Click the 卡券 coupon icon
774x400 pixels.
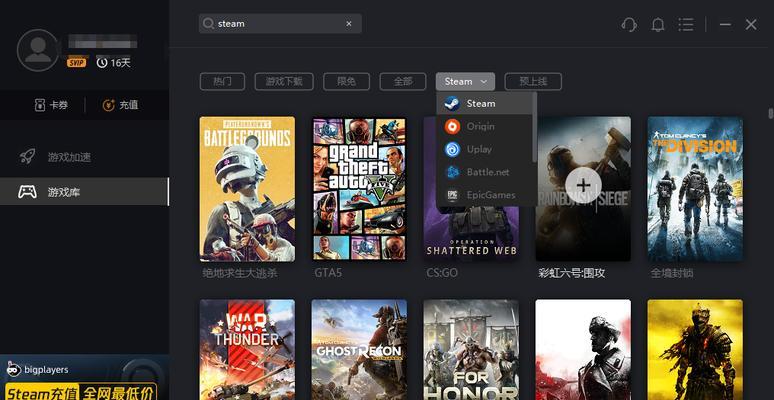click(x=40, y=105)
